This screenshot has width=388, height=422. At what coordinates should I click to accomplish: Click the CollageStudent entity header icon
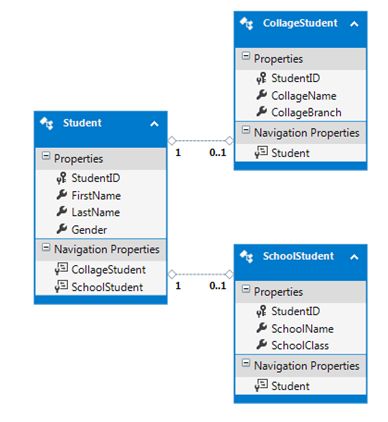click(247, 23)
